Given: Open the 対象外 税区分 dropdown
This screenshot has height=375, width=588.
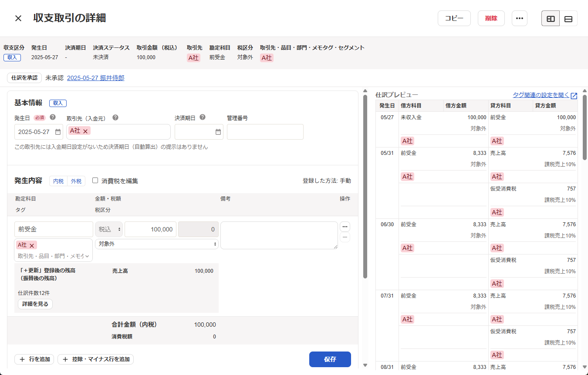Looking at the screenshot, I should point(157,244).
